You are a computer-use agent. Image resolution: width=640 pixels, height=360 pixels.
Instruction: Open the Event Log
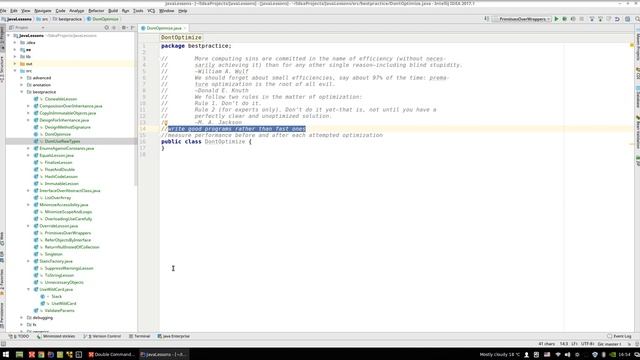[619, 336]
